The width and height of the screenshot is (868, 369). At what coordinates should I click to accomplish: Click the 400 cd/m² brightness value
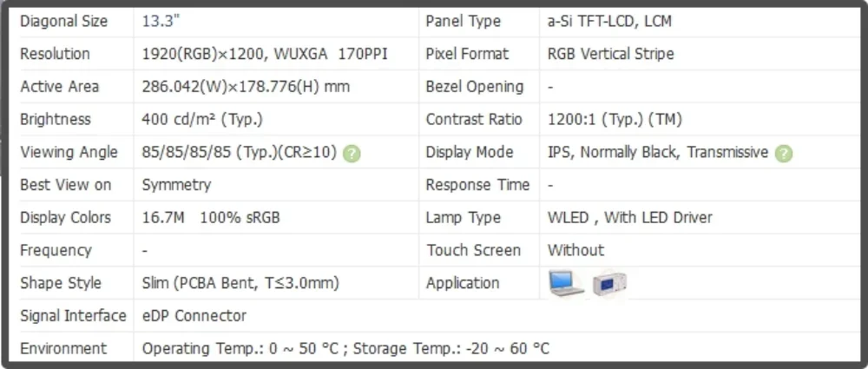tap(201, 119)
